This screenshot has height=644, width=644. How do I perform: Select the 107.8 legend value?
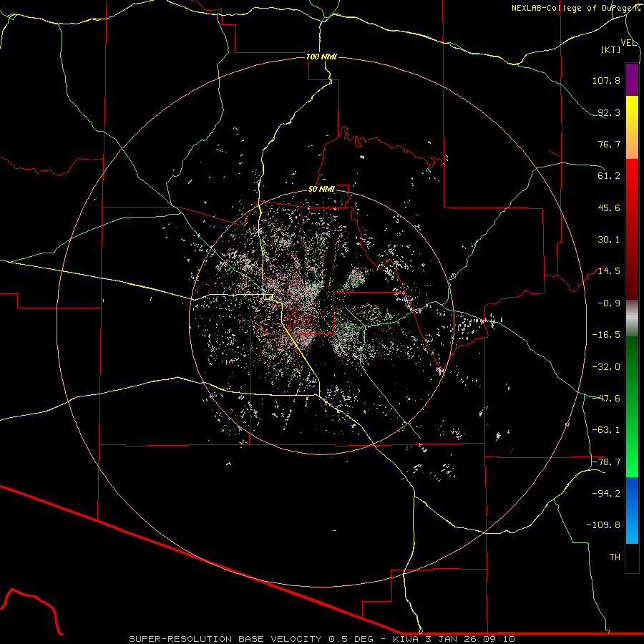pos(606,80)
